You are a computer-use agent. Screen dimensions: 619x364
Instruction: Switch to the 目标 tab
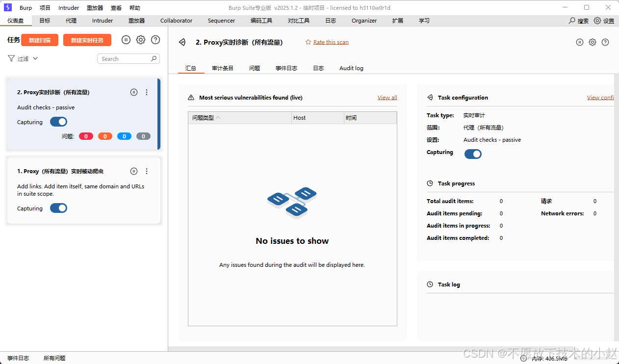point(45,21)
